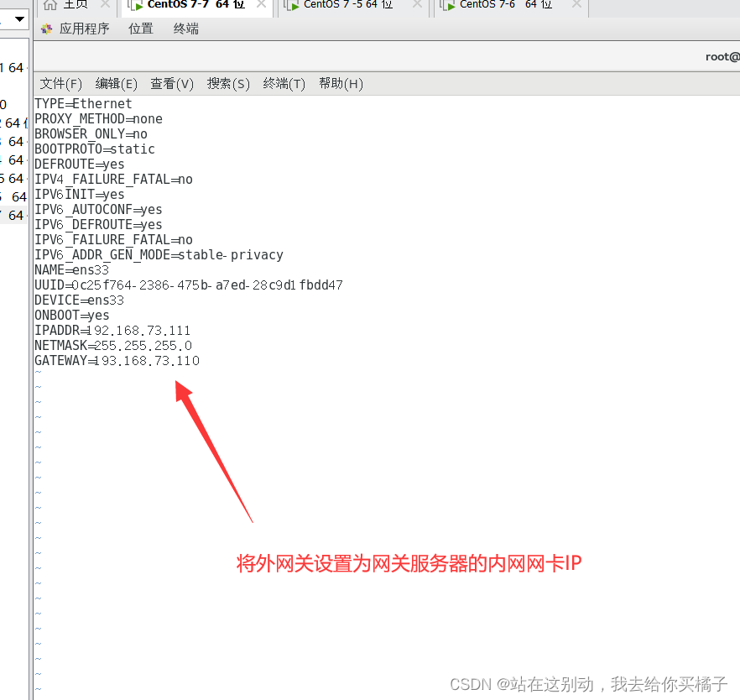Close the CentOS 7-7 tab
This screenshot has height=700, width=740.
pyautogui.click(x=261, y=4)
